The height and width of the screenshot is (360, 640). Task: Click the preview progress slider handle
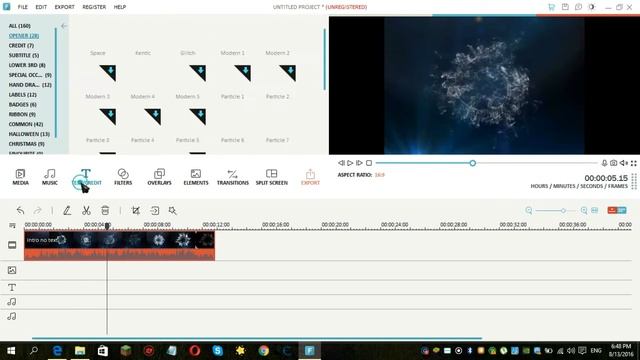click(x=472, y=163)
